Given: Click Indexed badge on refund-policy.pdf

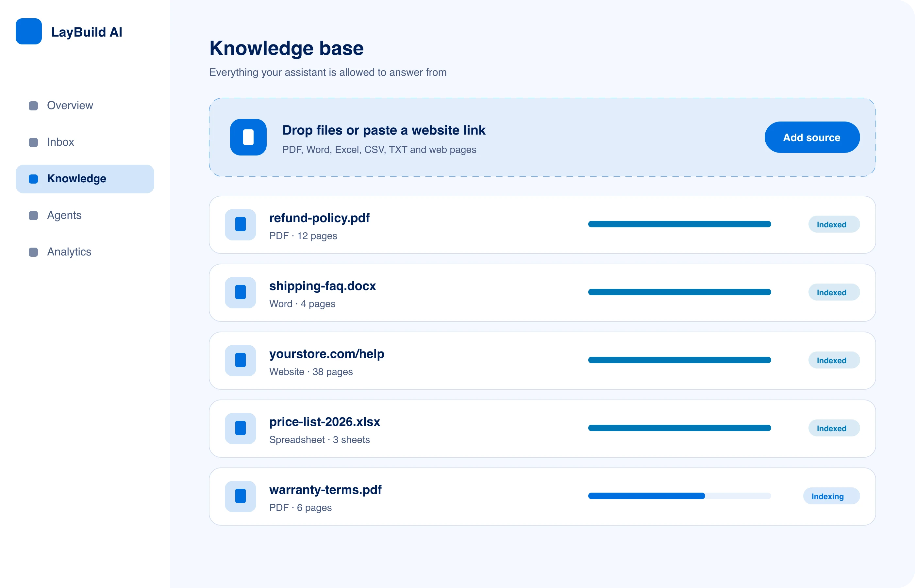Looking at the screenshot, I should click(834, 224).
